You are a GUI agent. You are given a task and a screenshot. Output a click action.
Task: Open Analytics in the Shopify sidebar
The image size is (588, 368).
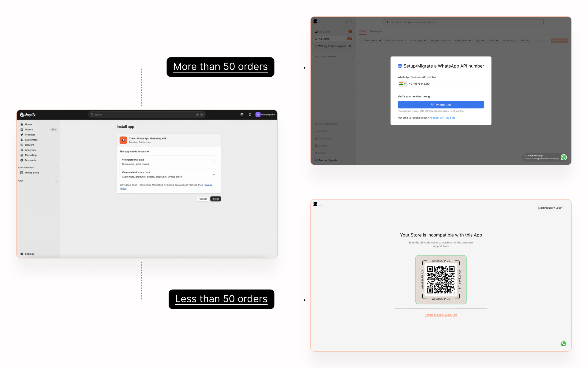[x=30, y=150]
